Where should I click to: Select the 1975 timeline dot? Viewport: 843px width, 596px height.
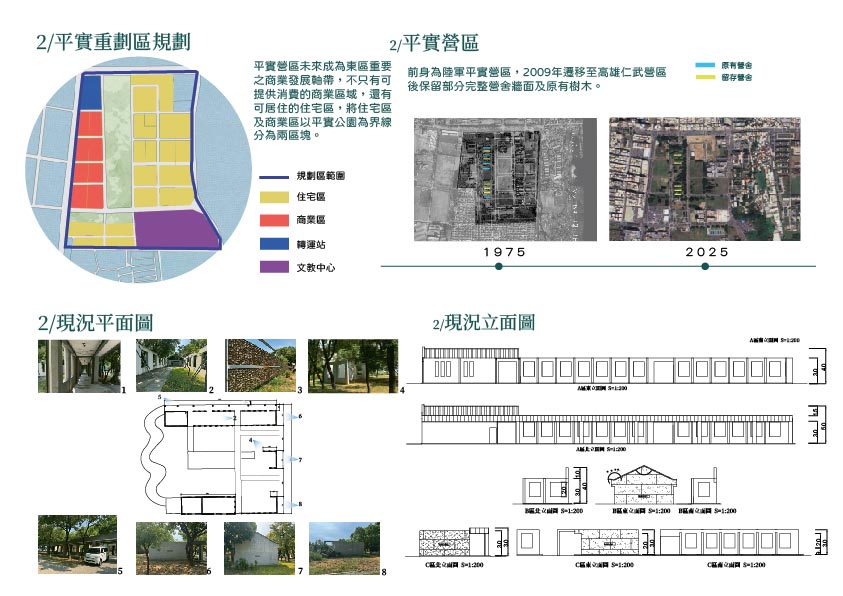499,266
